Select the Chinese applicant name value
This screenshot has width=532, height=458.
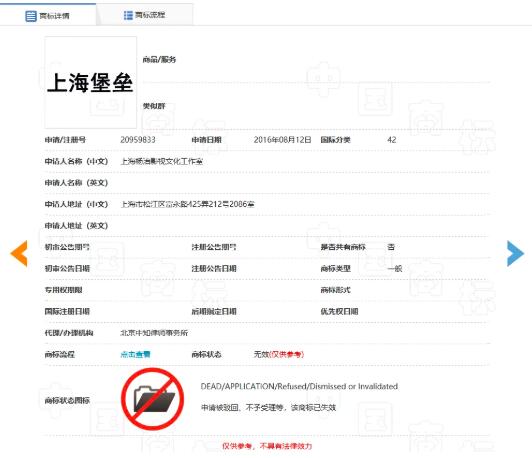162,161
